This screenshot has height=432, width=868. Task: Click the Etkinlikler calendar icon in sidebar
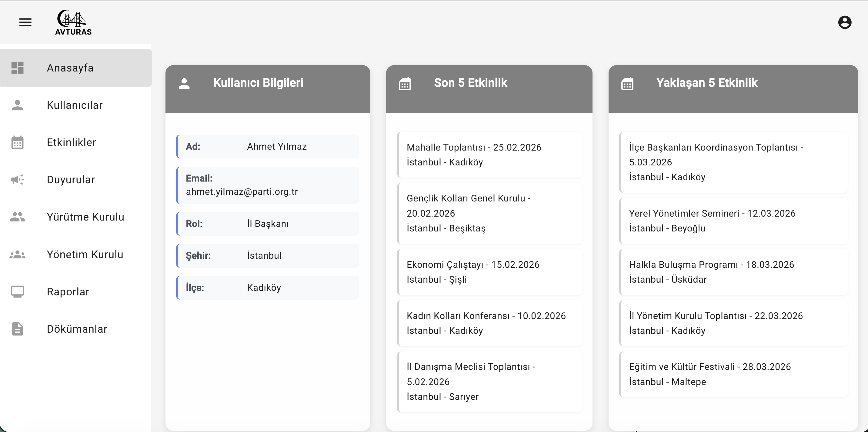tap(18, 142)
